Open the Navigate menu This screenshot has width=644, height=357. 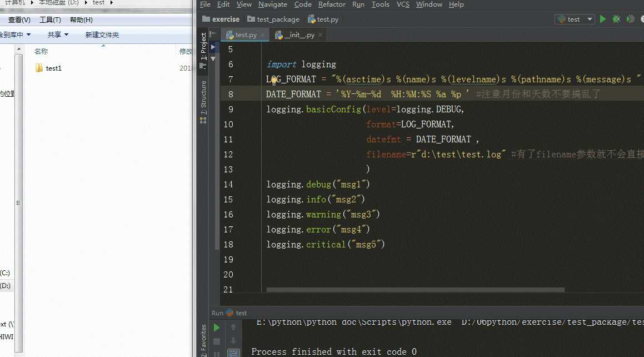coord(273,4)
